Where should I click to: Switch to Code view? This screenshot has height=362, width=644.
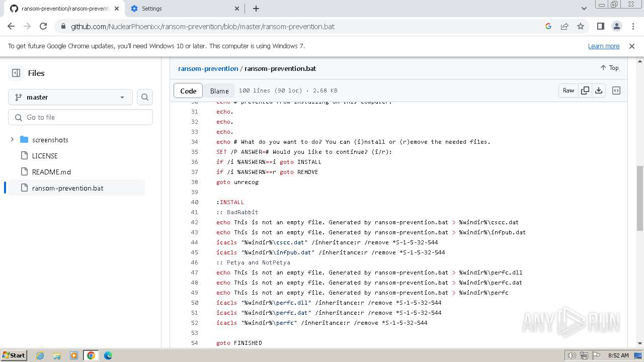[188, 90]
